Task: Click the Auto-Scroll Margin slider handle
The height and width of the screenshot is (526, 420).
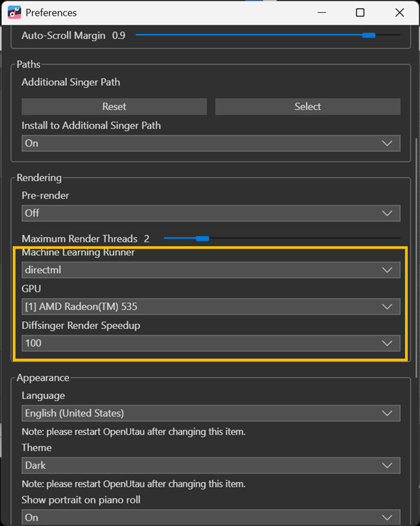Action: tap(369, 35)
